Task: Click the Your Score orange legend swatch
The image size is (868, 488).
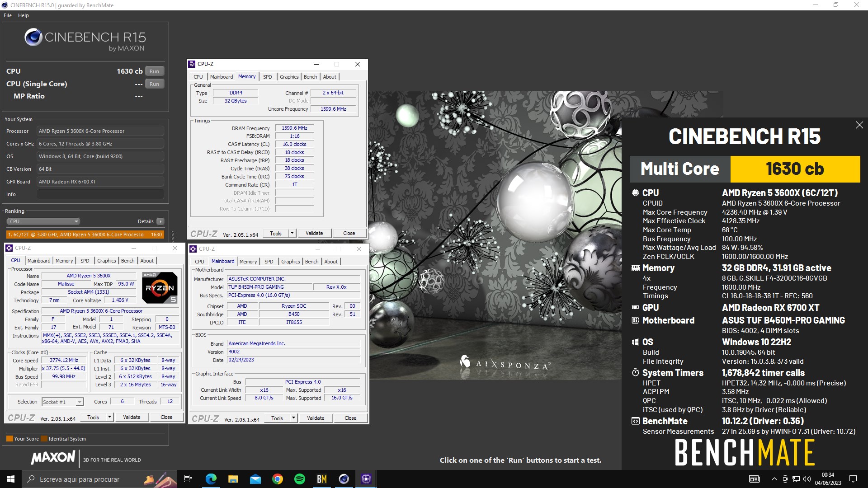Action: 9,439
